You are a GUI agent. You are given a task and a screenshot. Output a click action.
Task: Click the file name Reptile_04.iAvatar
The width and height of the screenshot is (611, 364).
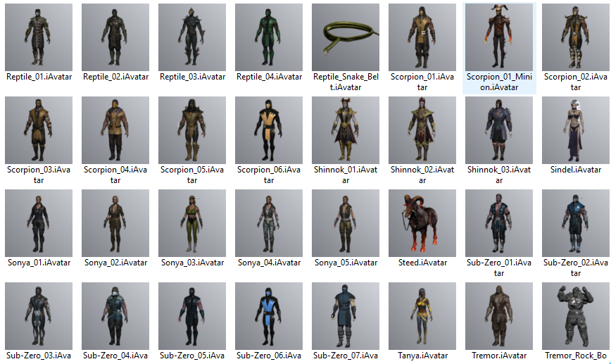[x=270, y=77]
